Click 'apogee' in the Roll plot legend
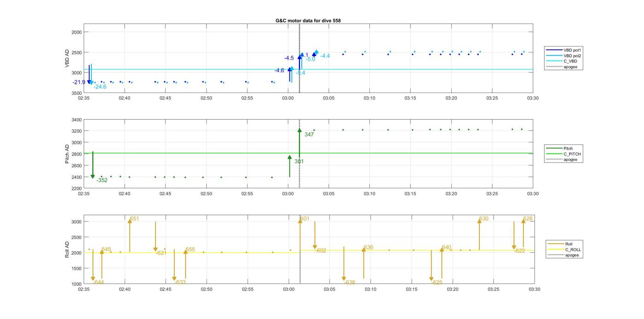The height and width of the screenshot is (319, 644). [564, 255]
